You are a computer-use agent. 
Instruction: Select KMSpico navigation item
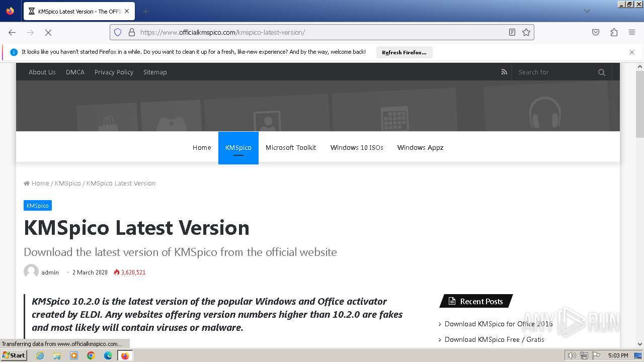(x=238, y=147)
